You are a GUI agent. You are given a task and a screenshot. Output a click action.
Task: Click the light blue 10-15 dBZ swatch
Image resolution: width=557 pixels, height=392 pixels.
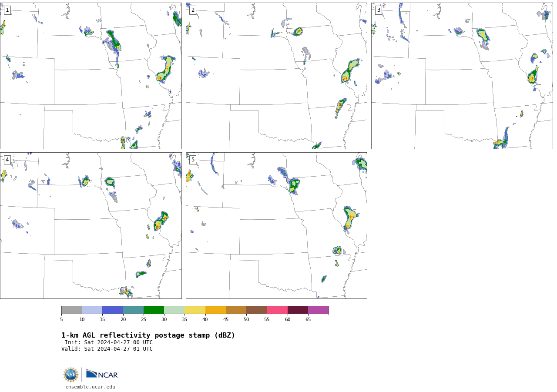point(92,310)
